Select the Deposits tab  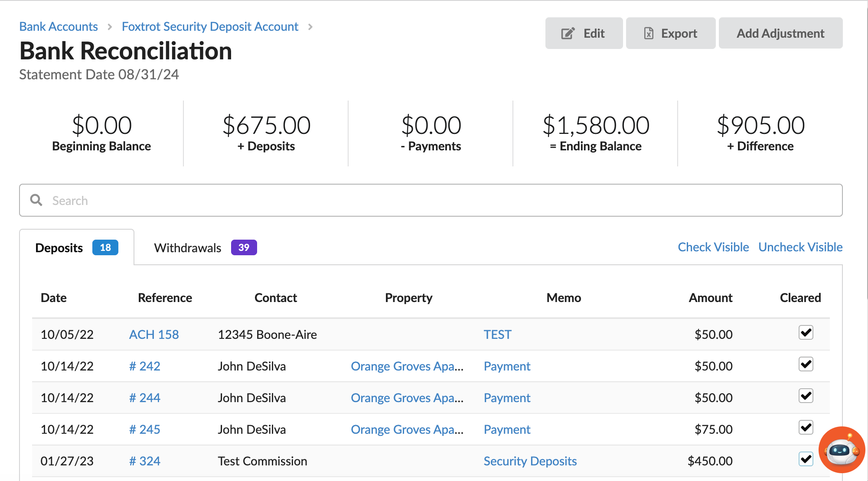tap(77, 247)
